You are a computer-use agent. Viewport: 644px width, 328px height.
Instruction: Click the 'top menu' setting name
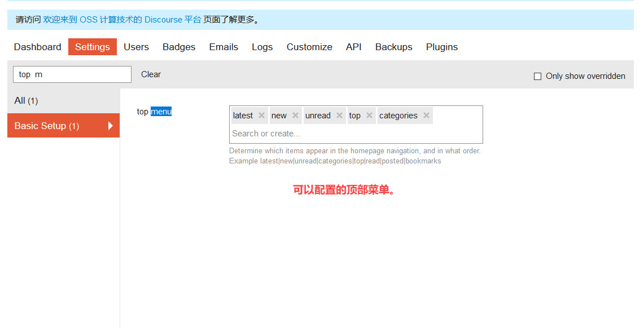coord(154,112)
